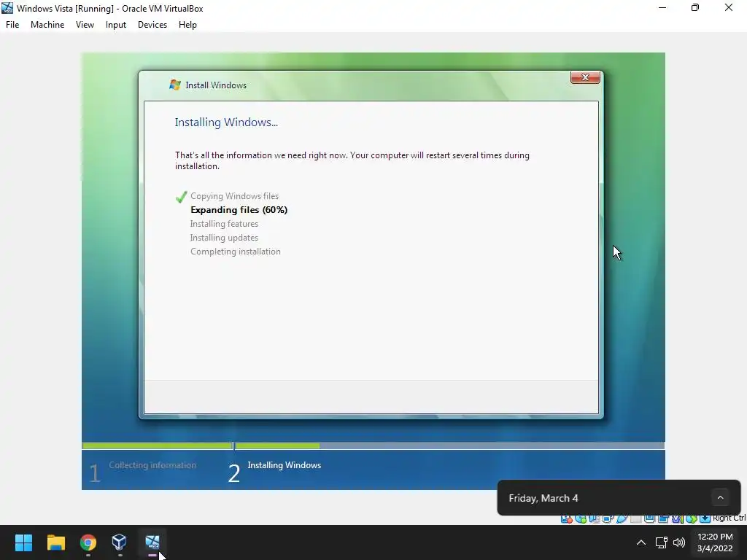This screenshot has height=560, width=747.
Task: Open the Machine menu
Action: point(47,25)
